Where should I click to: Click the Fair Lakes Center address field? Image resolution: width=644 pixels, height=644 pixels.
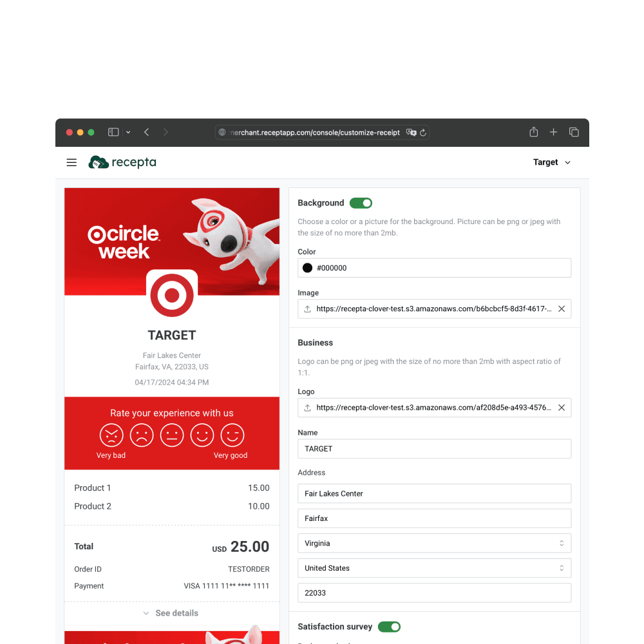point(434,494)
